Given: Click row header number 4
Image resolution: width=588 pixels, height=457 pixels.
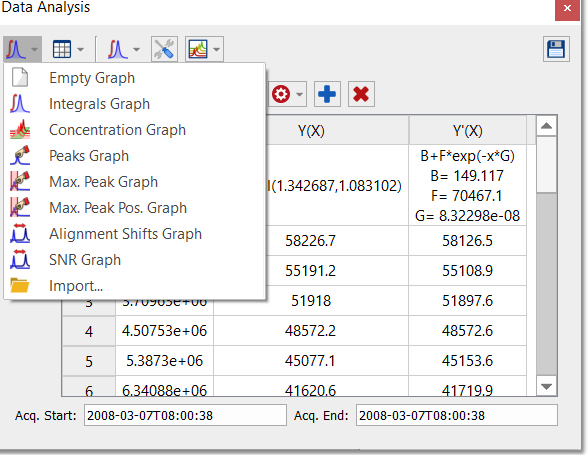Looking at the screenshot, I should coord(89,331).
